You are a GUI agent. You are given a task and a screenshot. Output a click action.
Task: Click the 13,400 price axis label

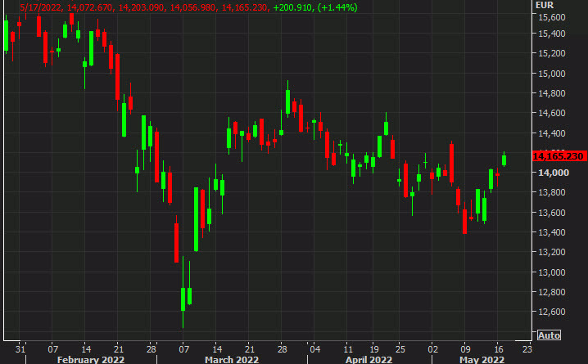(552, 232)
